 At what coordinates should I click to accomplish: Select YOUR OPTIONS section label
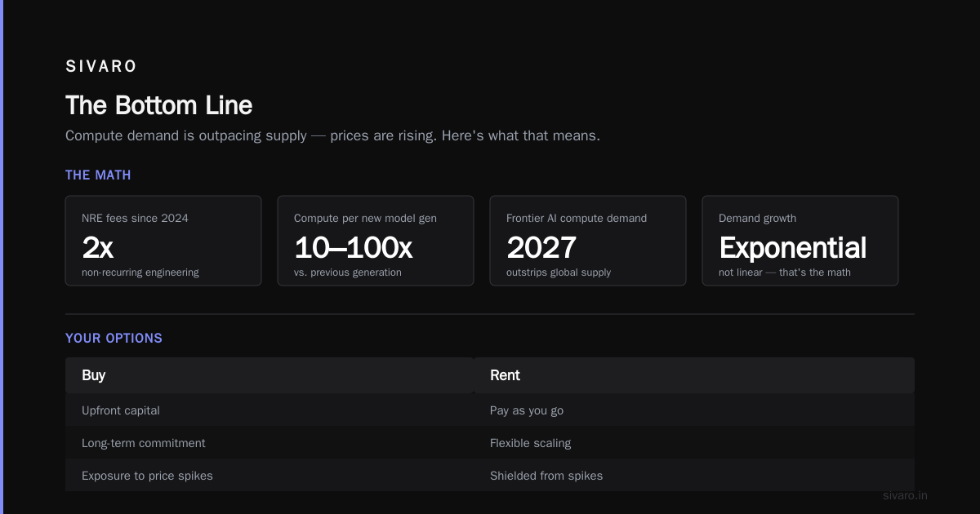[x=114, y=339]
